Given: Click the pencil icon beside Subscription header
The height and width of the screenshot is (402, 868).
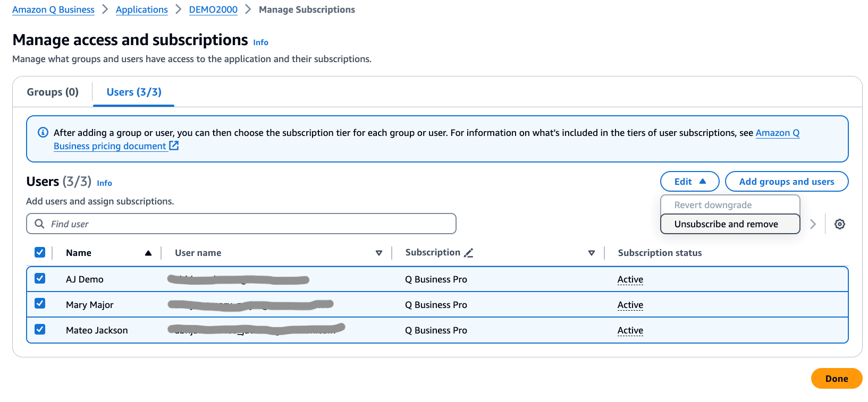Looking at the screenshot, I should tap(468, 253).
